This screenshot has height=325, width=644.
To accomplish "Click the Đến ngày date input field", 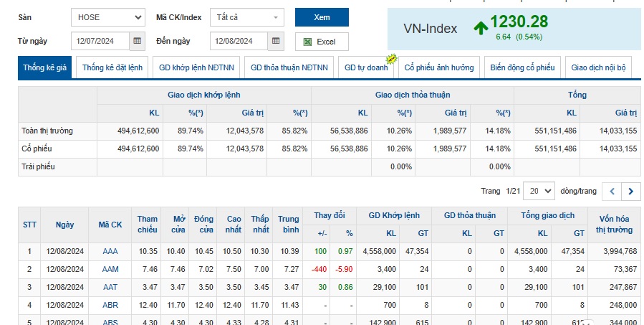I will coord(239,42).
